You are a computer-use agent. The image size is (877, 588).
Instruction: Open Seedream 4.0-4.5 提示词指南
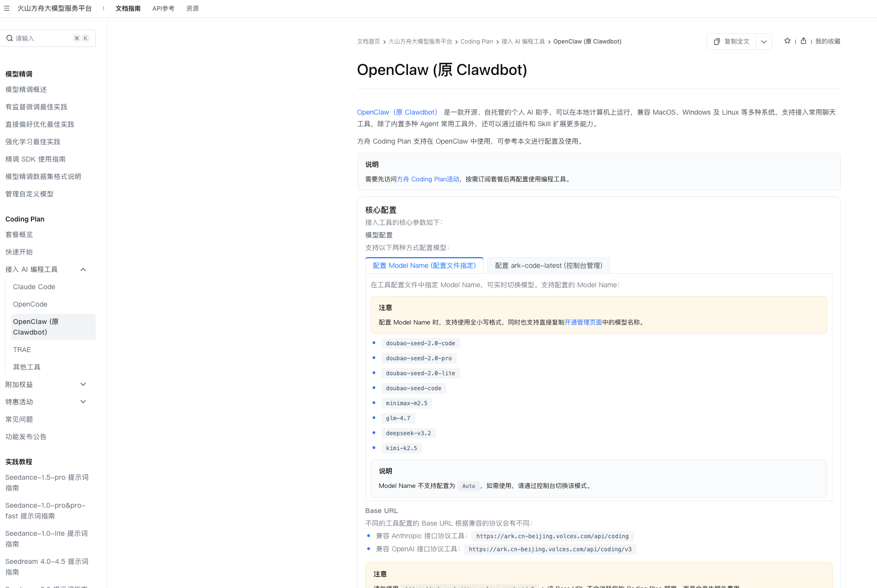pos(47,567)
